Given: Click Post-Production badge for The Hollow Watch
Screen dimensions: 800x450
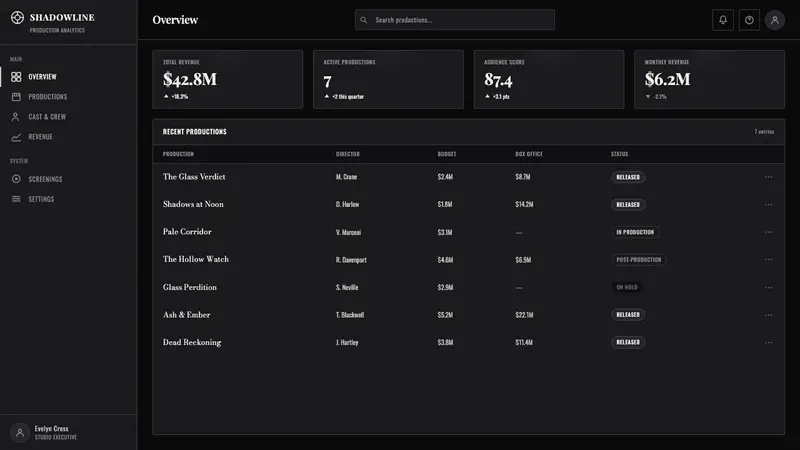Looking at the screenshot, I should 638,260.
